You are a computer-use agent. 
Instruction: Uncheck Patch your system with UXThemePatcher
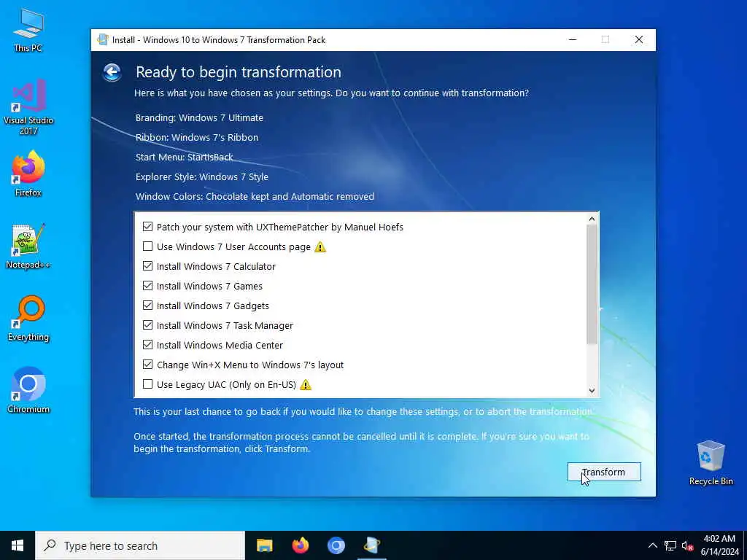147,227
